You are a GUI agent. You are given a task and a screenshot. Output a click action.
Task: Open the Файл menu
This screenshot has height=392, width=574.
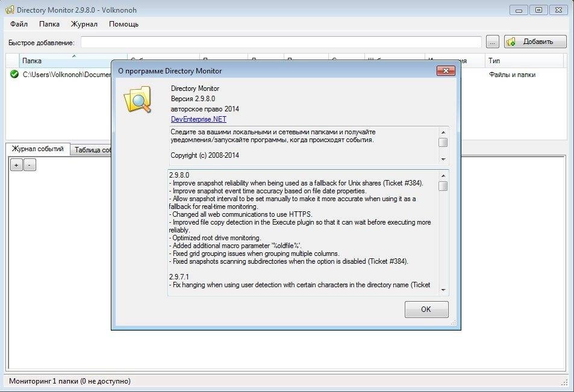pyautogui.click(x=19, y=24)
